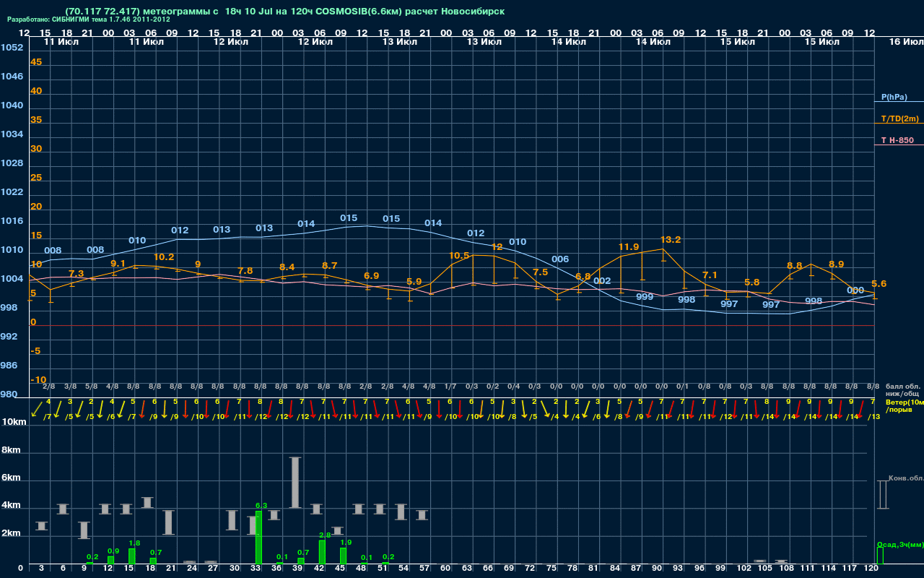Click pressure label '999' on the blue curve
This screenshot has width=924, height=578.
tap(644, 297)
